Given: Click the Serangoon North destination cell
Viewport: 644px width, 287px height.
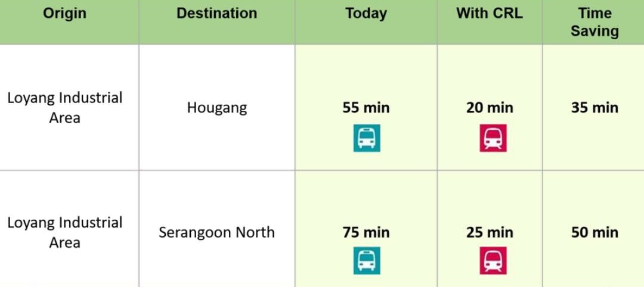Looking at the screenshot, I should pos(216,232).
